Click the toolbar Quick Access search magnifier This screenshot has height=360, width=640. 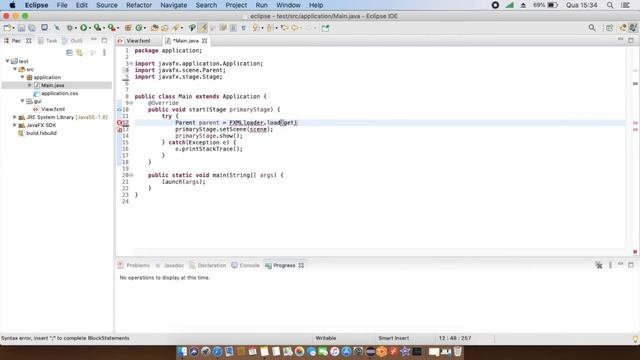[592, 28]
